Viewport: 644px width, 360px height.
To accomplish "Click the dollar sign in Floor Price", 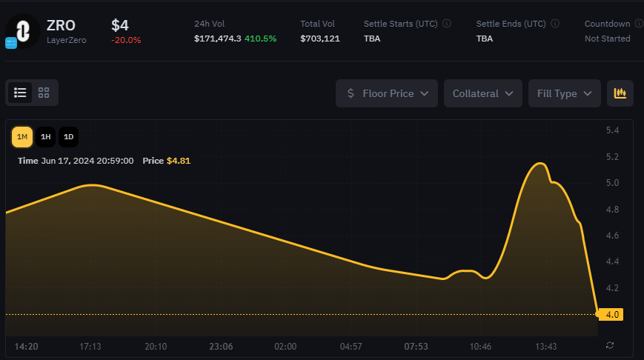I will pos(351,93).
